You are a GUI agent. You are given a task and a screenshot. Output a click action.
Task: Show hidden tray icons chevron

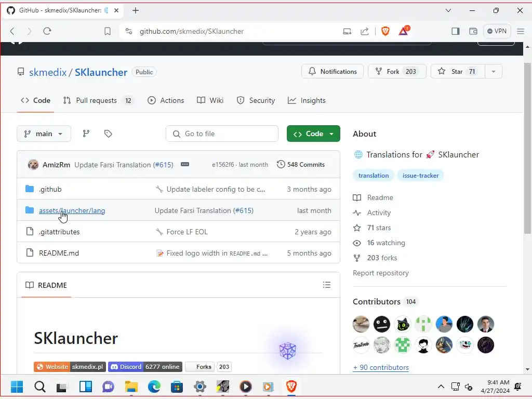[x=441, y=387]
